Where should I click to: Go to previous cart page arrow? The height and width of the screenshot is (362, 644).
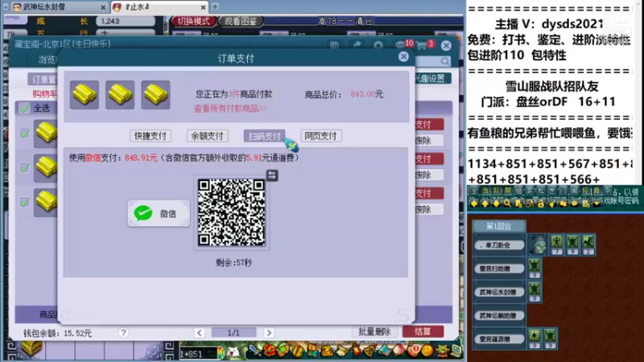click(x=199, y=332)
